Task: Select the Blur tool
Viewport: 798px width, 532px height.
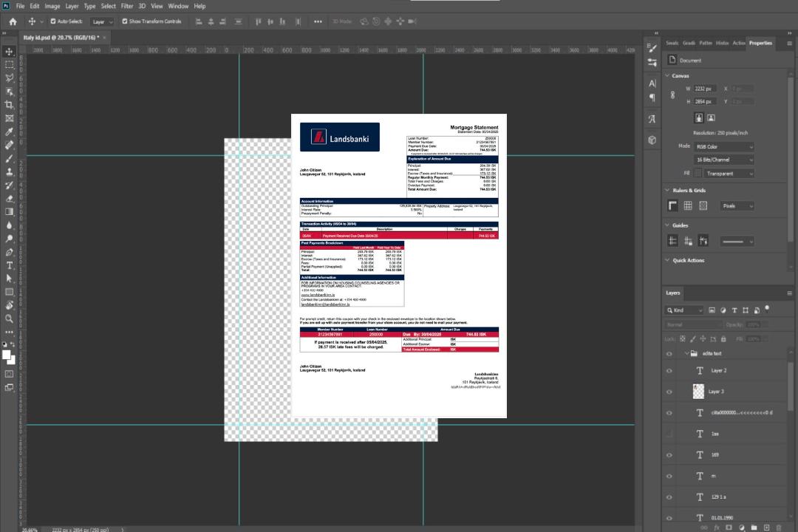Action: pos(9,225)
